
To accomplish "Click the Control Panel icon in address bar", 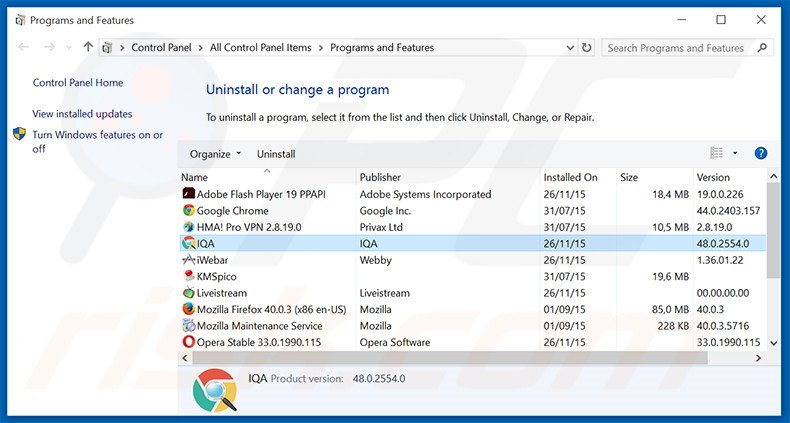I will [x=107, y=48].
